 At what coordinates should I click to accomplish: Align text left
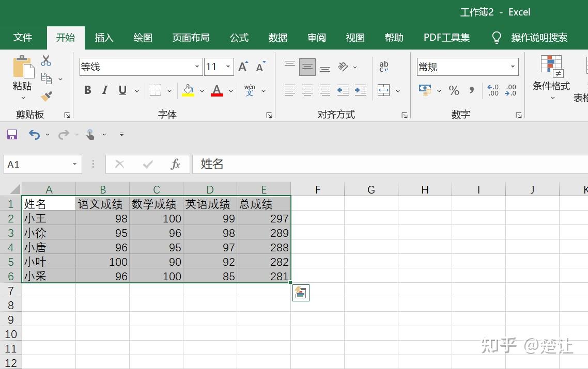click(x=289, y=90)
